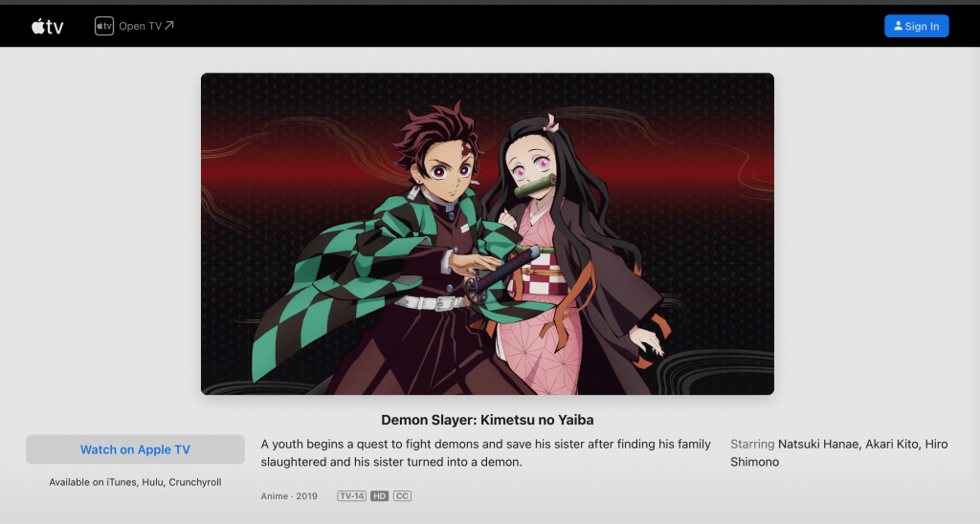
Task: Click the HD quality badge
Action: (x=379, y=496)
